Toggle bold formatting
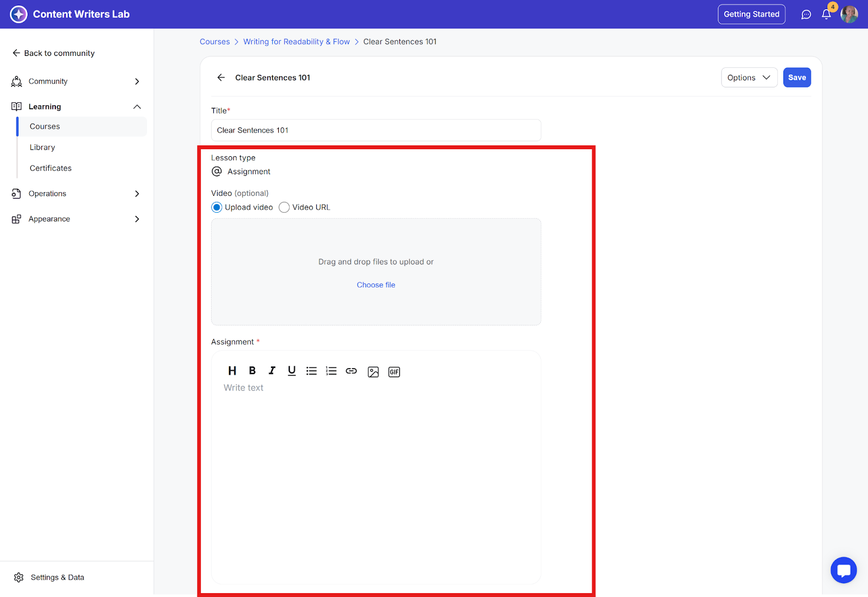 [x=252, y=371]
